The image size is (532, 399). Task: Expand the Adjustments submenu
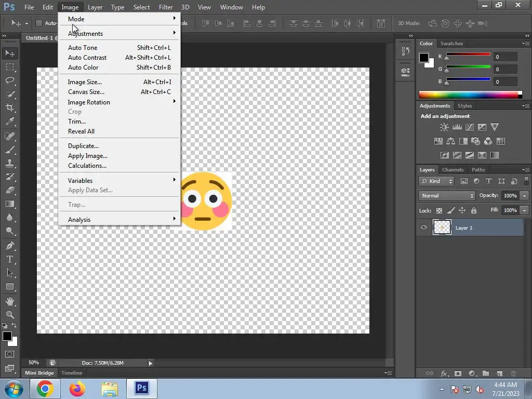point(119,34)
